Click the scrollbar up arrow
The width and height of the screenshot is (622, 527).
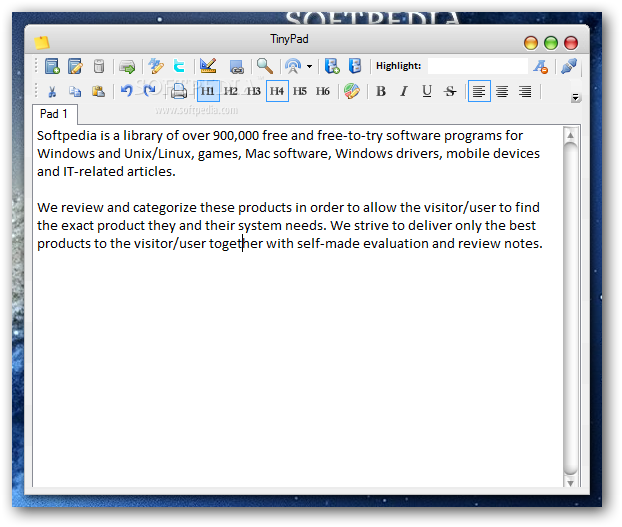pos(570,136)
